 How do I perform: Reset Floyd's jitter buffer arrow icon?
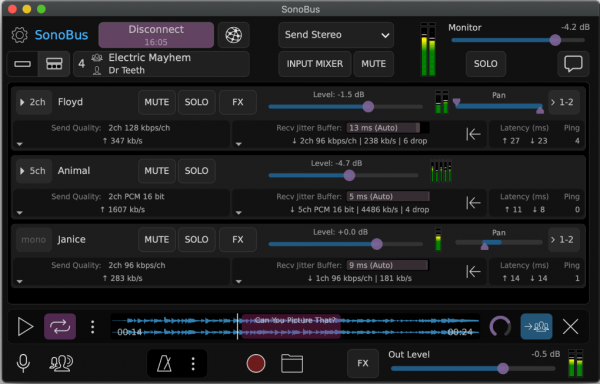pos(473,134)
